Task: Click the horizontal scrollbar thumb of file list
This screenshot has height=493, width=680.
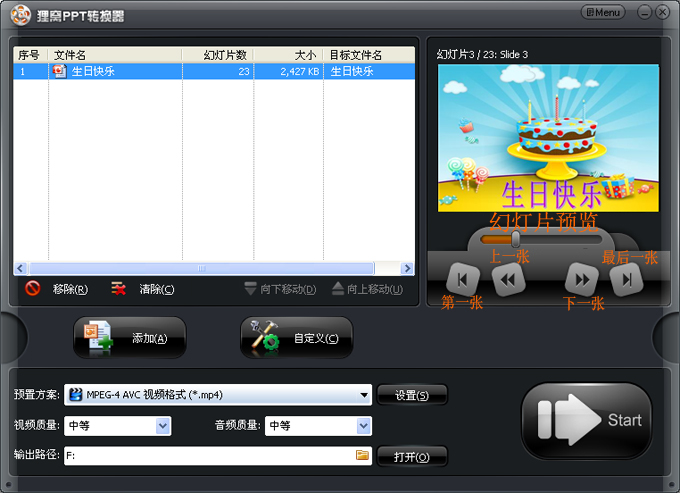Action: 201,268
